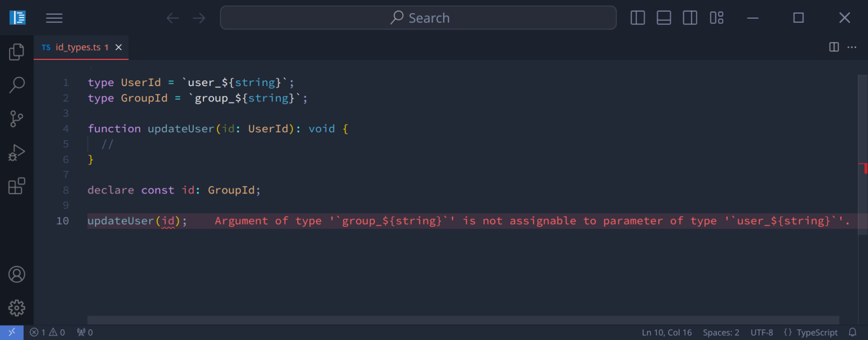Image resolution: width=868 pixels, height=340 pixels.
Task: Split the editor to the right
Action: (x=834, y=48)
